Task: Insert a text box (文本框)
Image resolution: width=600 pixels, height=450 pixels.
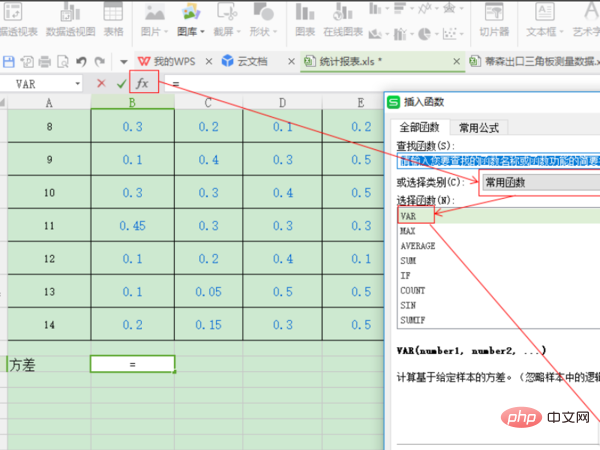Action: 545,19
